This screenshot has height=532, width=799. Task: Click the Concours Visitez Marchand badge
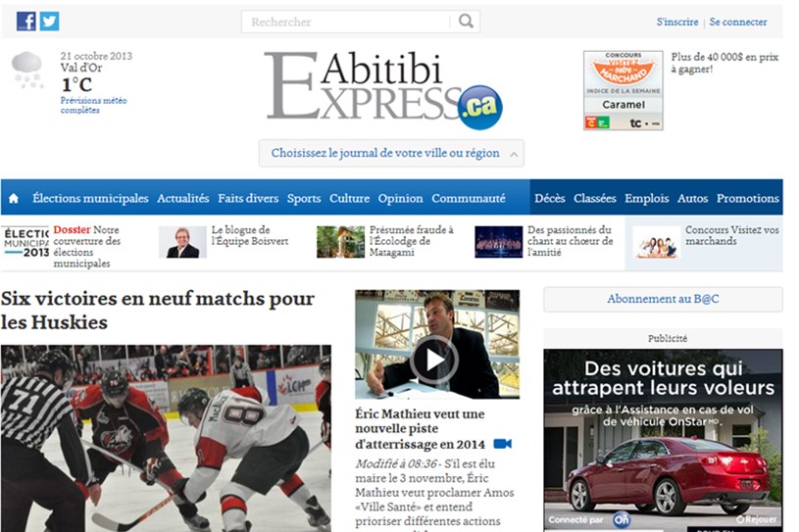click(624, 90)
